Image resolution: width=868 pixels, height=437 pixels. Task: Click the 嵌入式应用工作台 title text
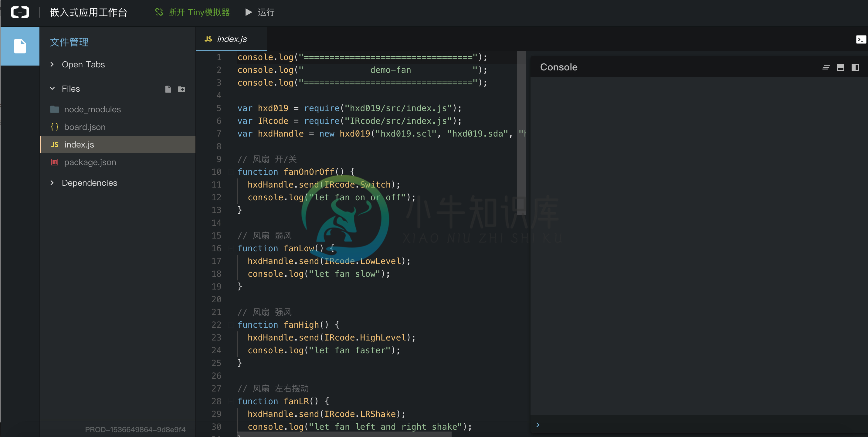pyautogui.click(x=88, y=12)
